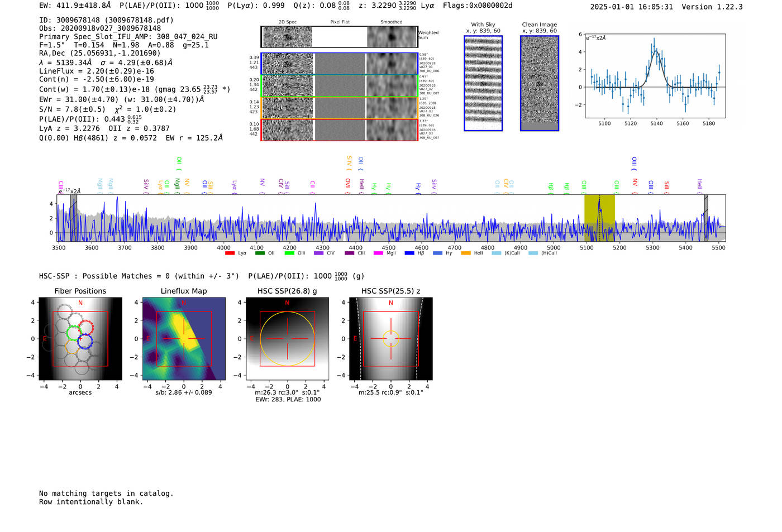Select the 'Obs: 20200918v027_3009678148' line
The width and height of the screenshot is (782, 532).
pyautogui.click(x=100, y=28)
